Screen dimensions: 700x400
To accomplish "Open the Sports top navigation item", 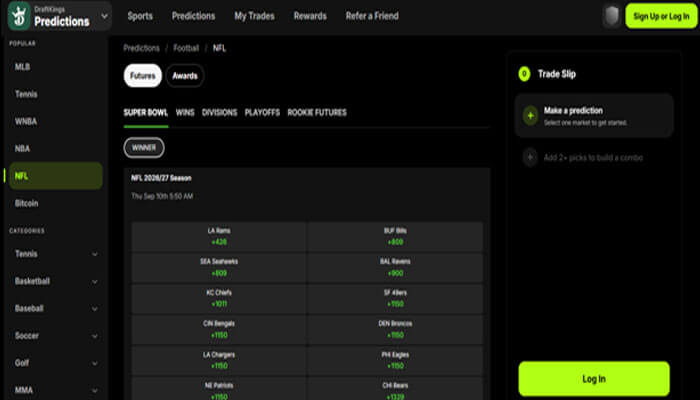I will coord(140,16).
